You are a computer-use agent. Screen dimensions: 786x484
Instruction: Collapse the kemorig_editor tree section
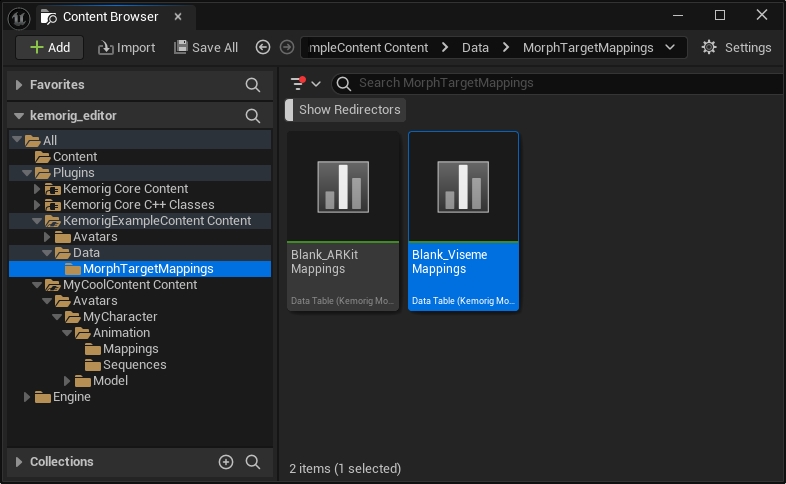(x=19, y=116)
